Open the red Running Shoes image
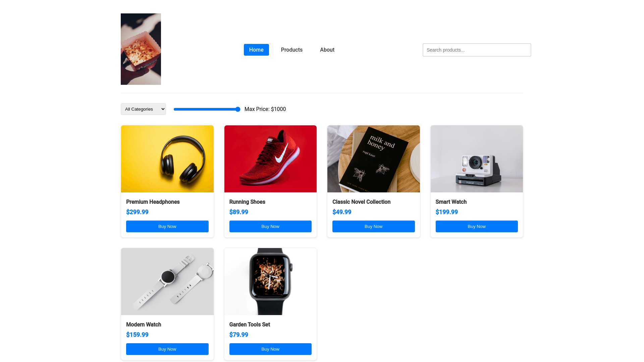 click(270, 159)
